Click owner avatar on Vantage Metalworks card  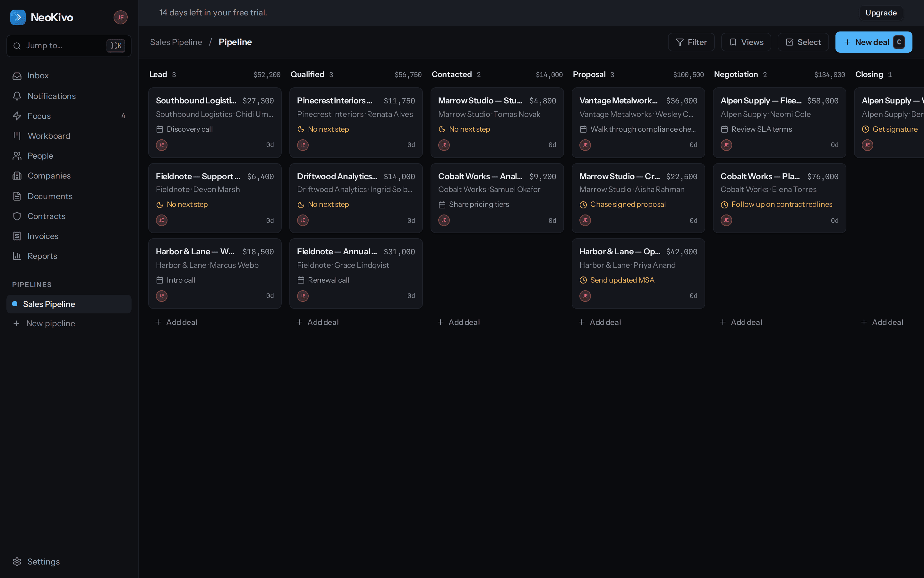click(x=585, y=145)
